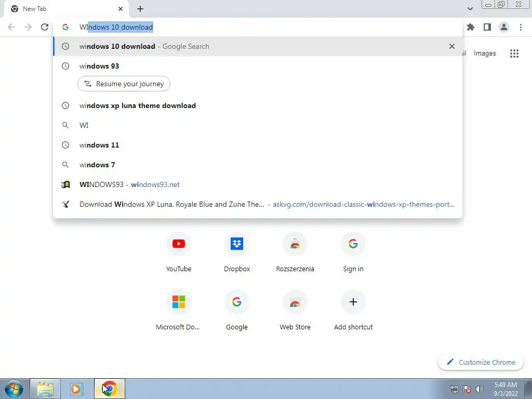Open the Rozszerzenia shortcut
Viewport: 532px width, 399px height.
[295, 252]
